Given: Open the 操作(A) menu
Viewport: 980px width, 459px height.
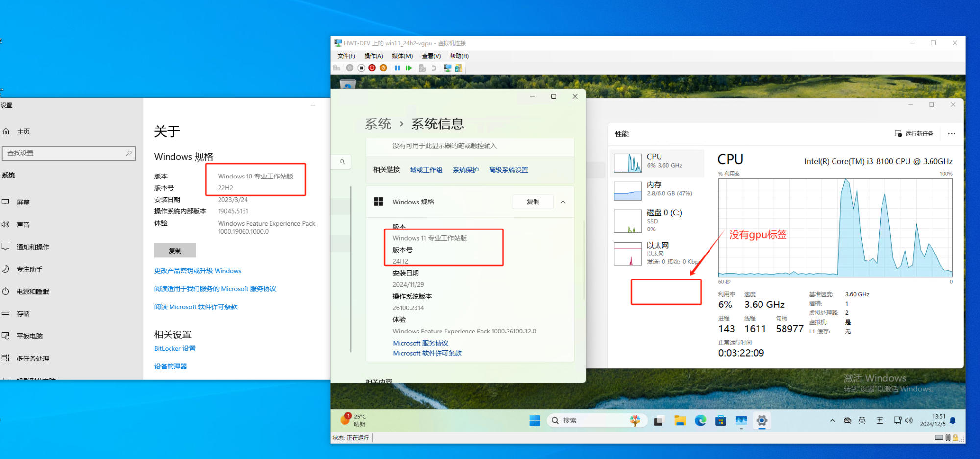Looking at the screenshot, I should [x=373, y=56].
